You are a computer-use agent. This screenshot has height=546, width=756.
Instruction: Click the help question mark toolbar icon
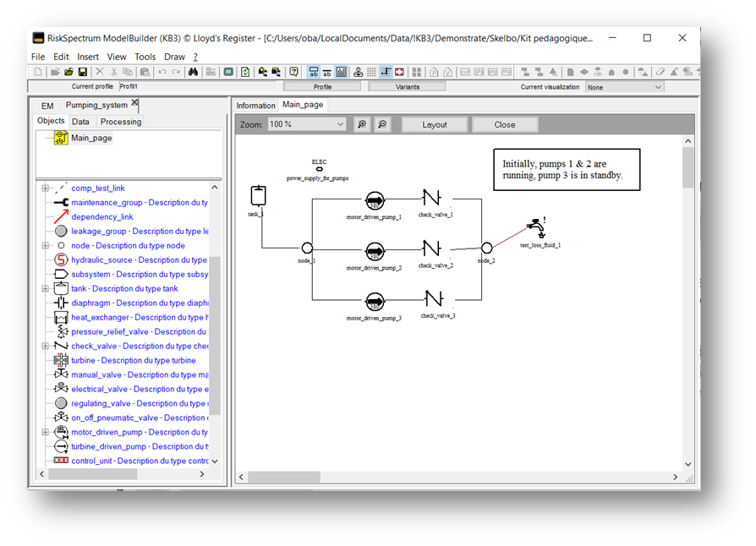[293, 72]
